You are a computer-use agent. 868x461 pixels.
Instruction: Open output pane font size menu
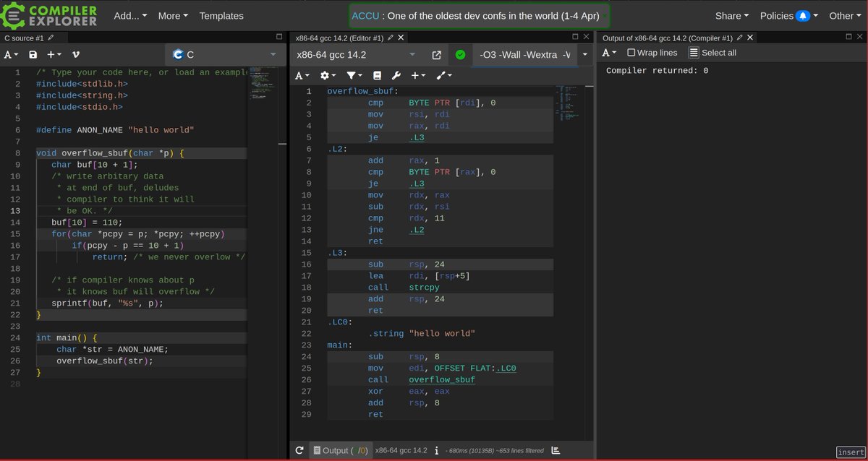click(609, 53)
